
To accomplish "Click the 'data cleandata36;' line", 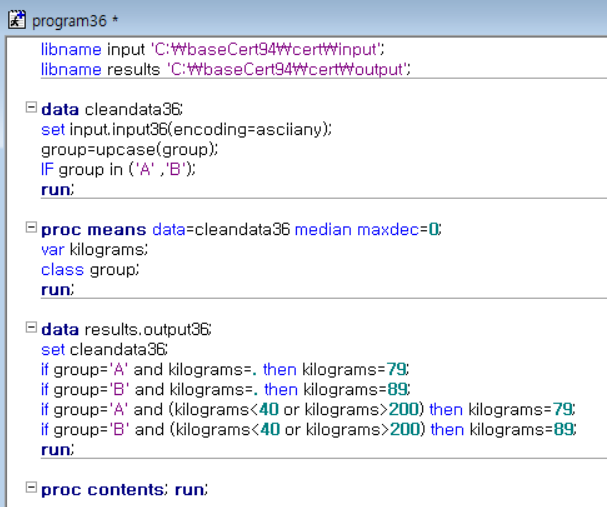I will point(112,110).
